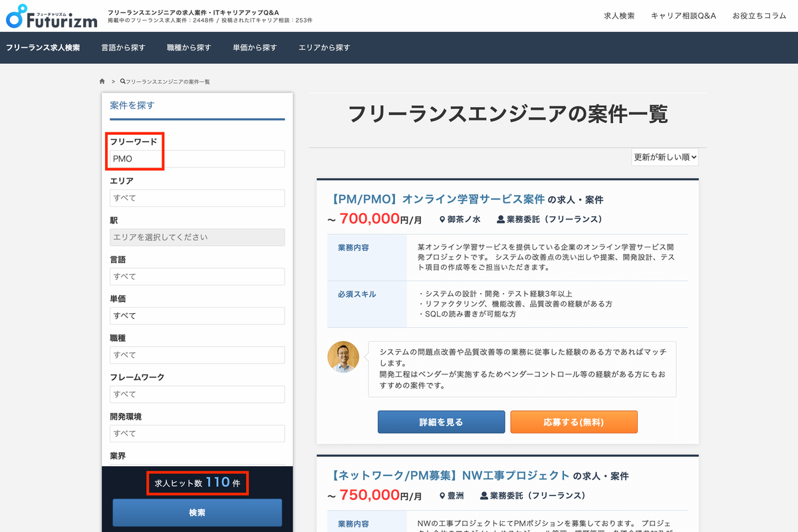
Task: Open 求人検索 in top navigation
Action: [619, 16]
